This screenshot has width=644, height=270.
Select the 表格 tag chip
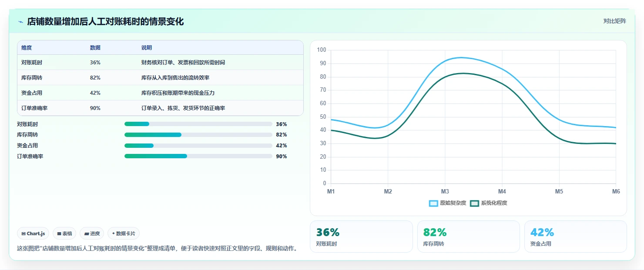tap(64, 233)
